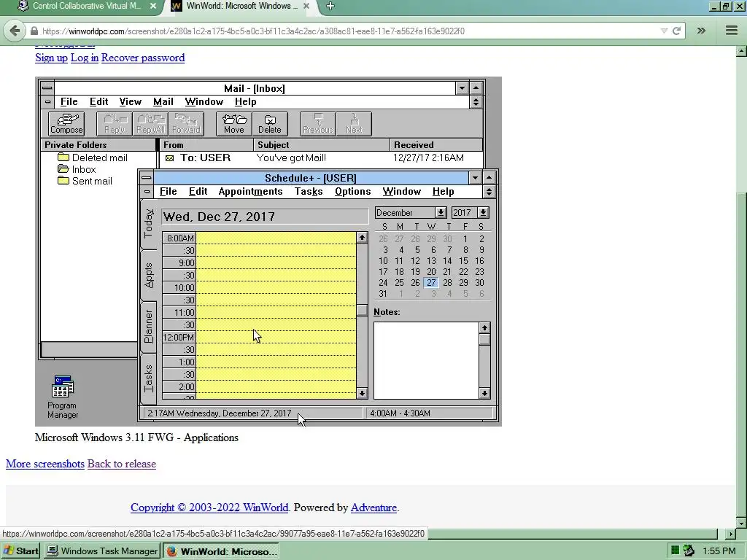Expand the December month dropdown
Screen dimensions: 747x560
pos(441,212)
